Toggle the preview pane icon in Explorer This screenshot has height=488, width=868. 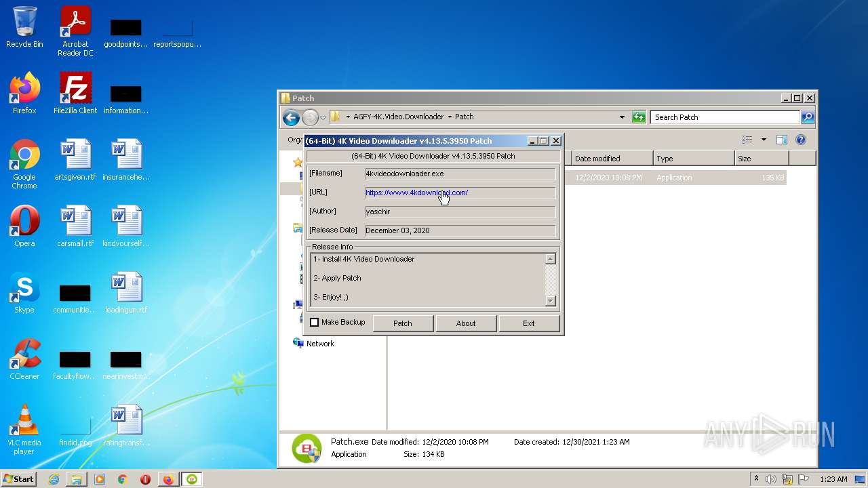point(782,140)
